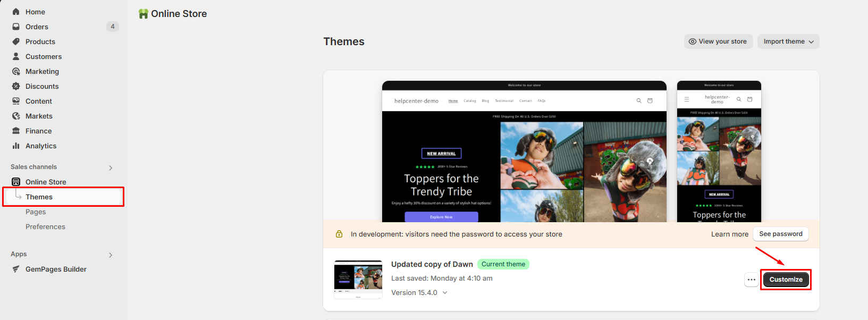Click the Online Store channel icon in sidebar
Screen dimensions: 868x320
(16, 182)
